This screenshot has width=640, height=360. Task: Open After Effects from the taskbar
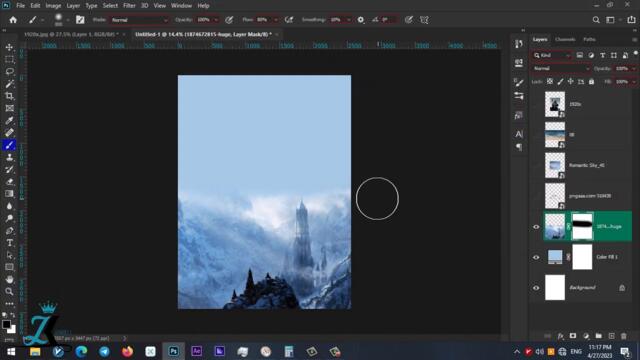196,351
